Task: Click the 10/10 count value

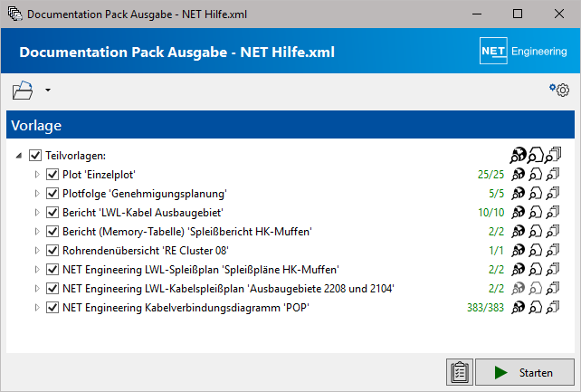Action: click(491, 213)
